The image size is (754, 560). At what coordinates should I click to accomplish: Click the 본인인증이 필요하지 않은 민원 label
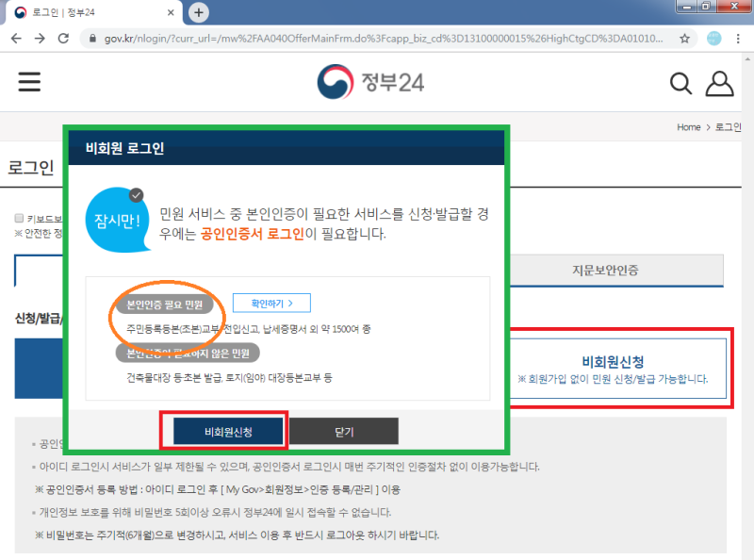click(x=188, y=354)
